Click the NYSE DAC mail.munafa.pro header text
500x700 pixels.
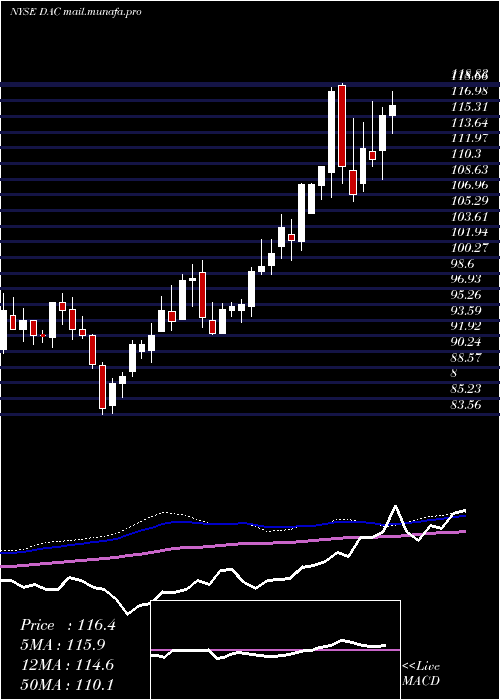tap(75, 12)
